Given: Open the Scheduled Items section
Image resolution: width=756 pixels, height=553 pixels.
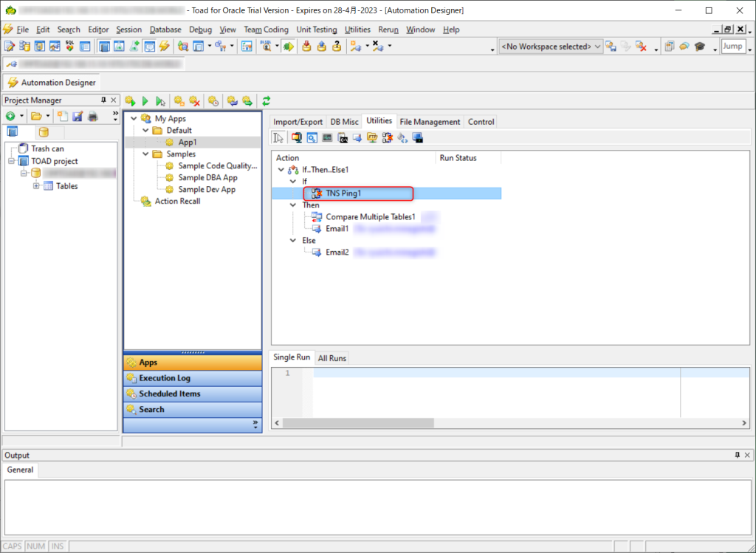Looking at the screenshot, I should (193, 394).
